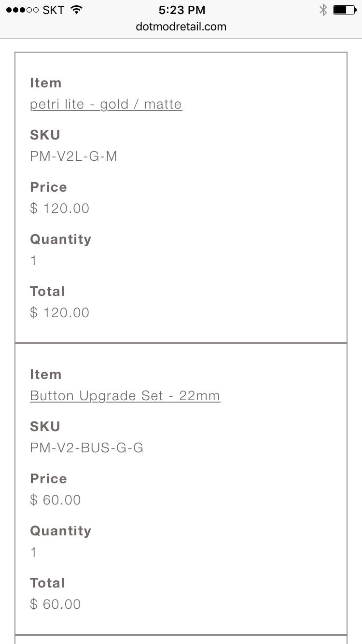Tap the petri lite quantity value
The image size is (362, 644).
tap(33, 261)
